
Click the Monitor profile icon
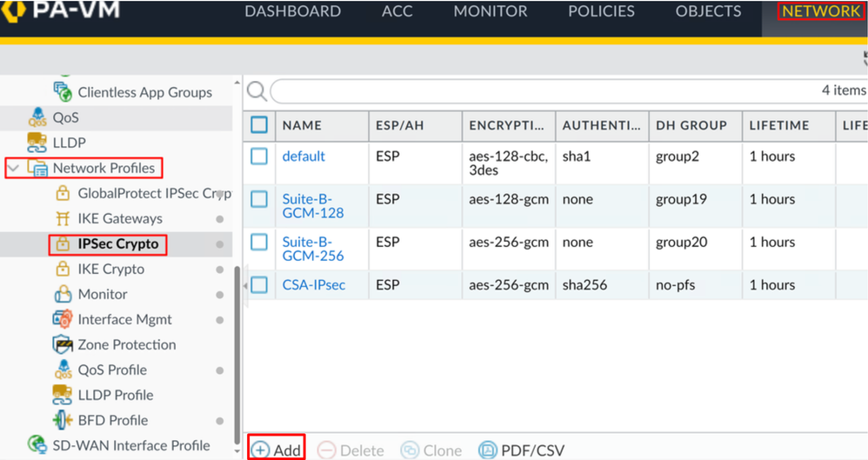tap(63, 295)
